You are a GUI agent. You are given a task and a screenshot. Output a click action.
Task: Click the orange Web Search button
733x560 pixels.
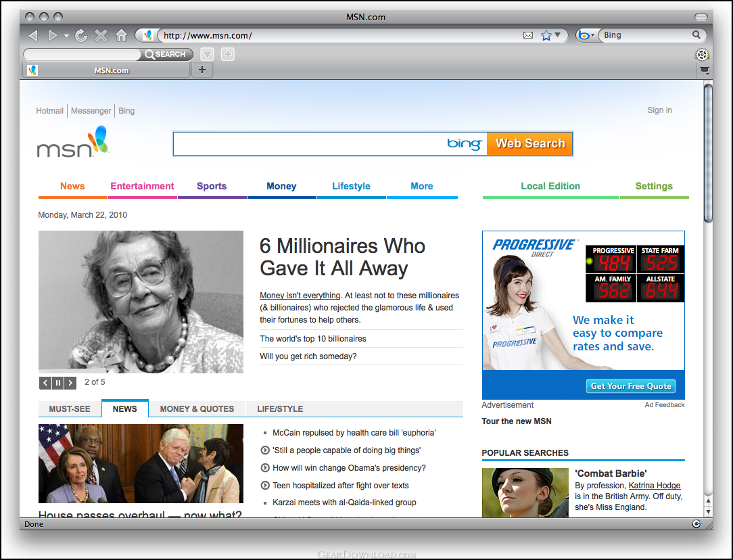click(529, 143)
